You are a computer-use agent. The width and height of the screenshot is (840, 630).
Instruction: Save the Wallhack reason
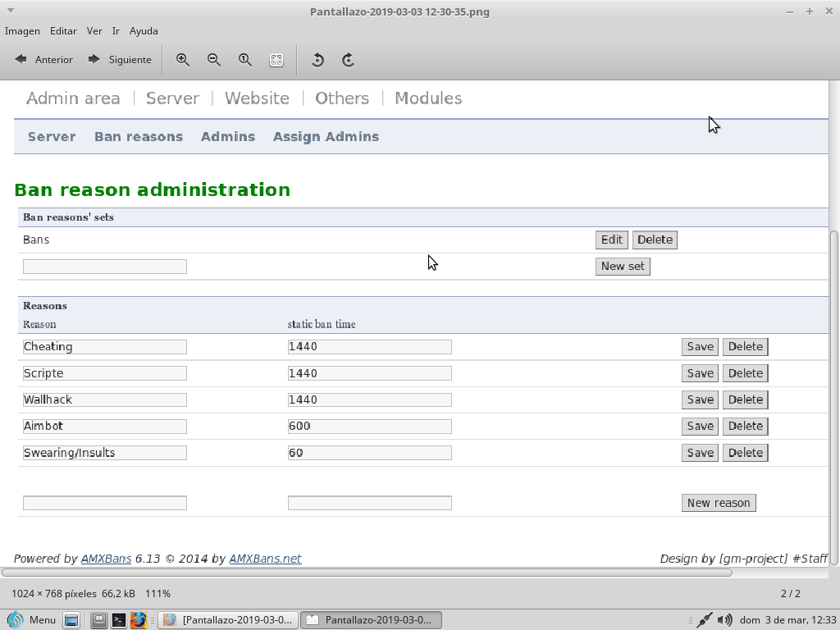click(x=700, y=399)
